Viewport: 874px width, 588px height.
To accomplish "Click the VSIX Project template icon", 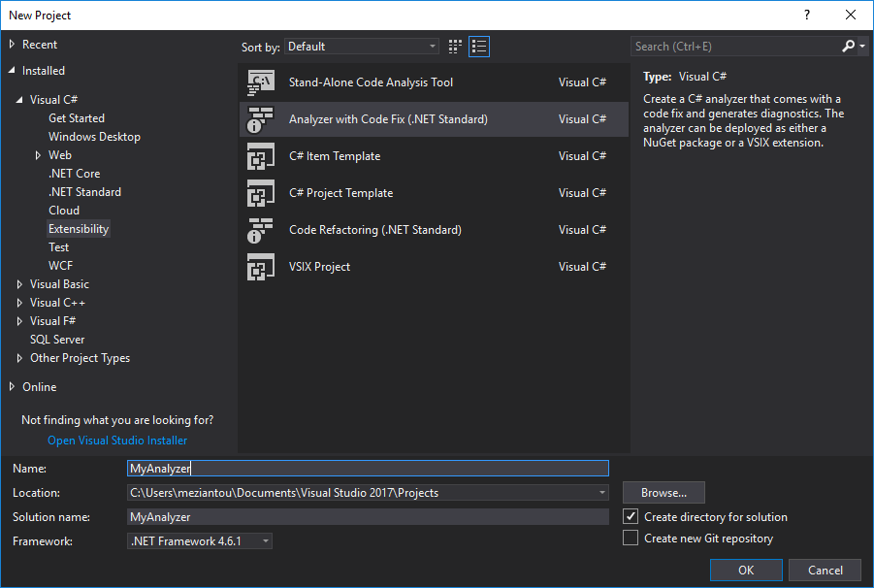I will coord(261,267).
